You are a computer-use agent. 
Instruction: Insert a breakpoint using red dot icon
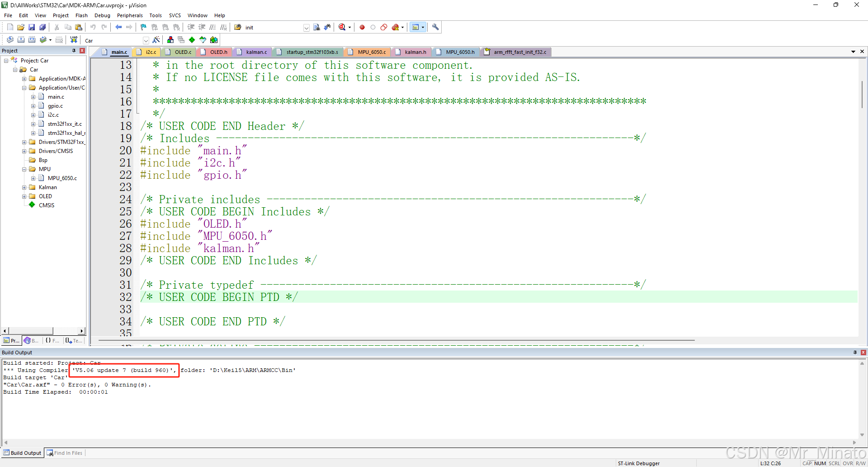362,27
